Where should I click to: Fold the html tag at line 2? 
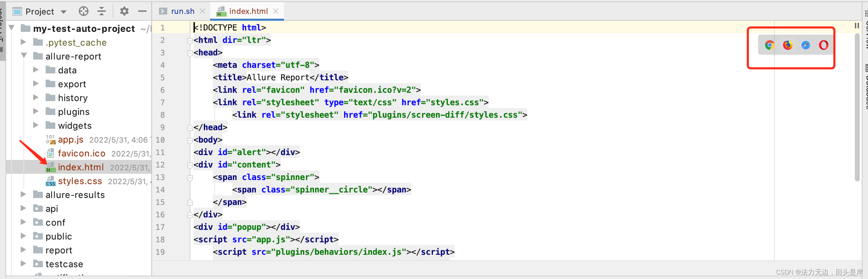[190, 40]
